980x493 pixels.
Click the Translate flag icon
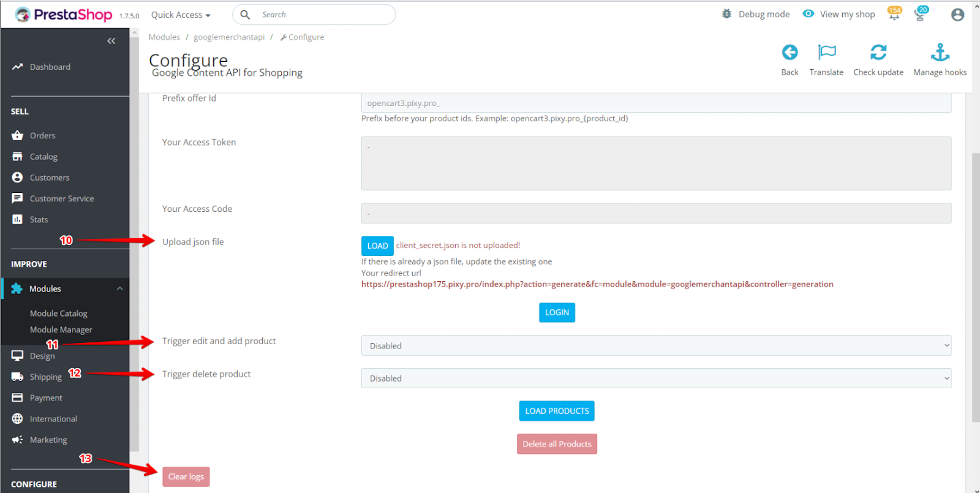coord(826,52)
